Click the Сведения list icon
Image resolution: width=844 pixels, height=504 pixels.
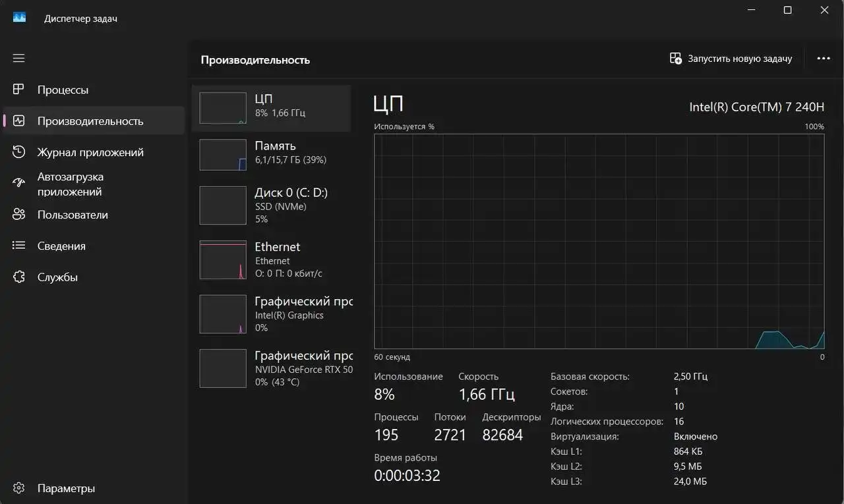pyautogui.click(x=18, y=246)
